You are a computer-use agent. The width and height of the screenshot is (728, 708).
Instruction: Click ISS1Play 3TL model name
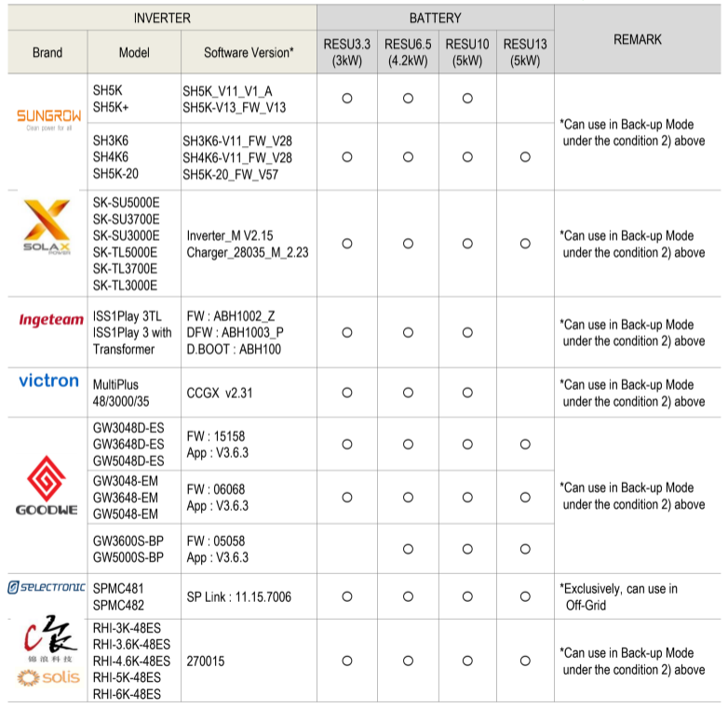tap(128, 316)
